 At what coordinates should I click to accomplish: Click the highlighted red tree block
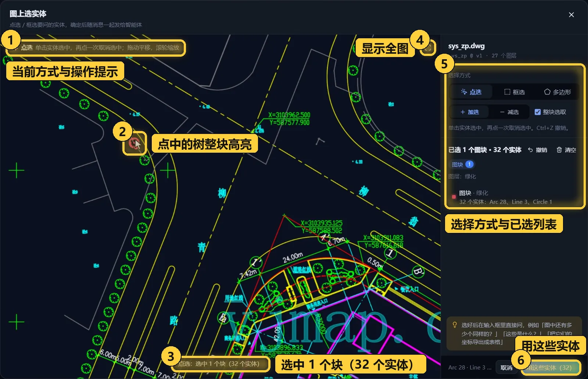click(x=135, y=143)
